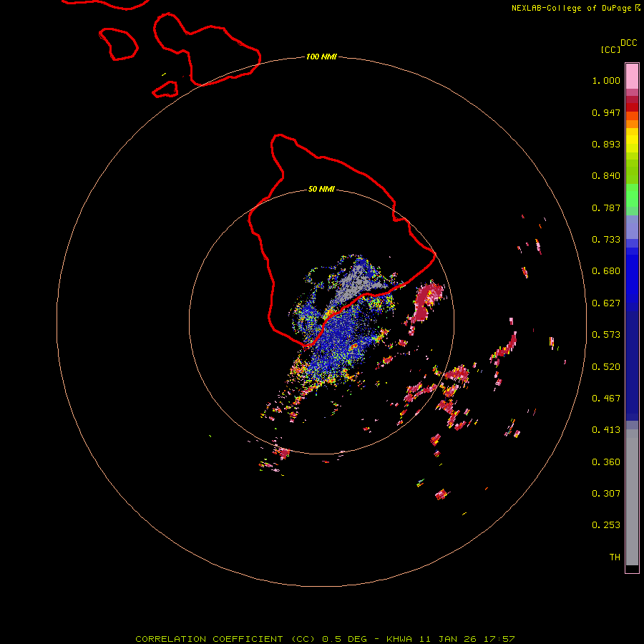Image resolution: width=644 pixels, height=644 pixels.
Task: Click the 0.733 color scale value
Action: [x=606, y=240]
